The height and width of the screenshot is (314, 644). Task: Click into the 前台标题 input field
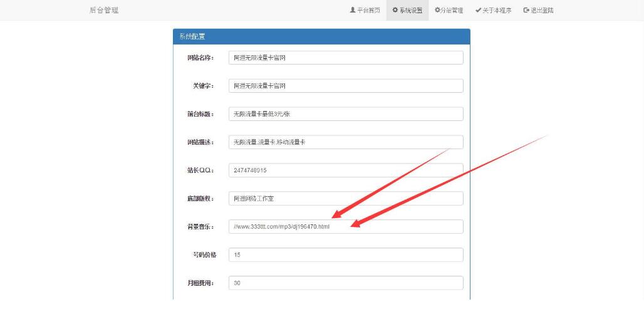click(x=346, y=114)
